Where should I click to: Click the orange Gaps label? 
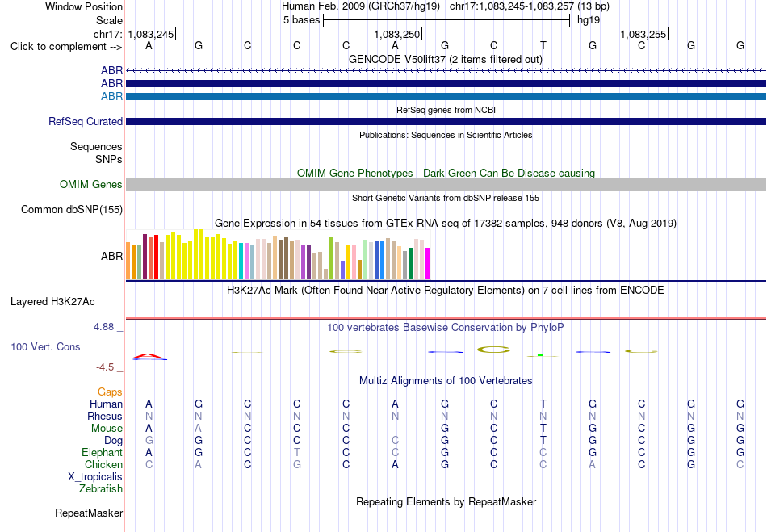110,392
